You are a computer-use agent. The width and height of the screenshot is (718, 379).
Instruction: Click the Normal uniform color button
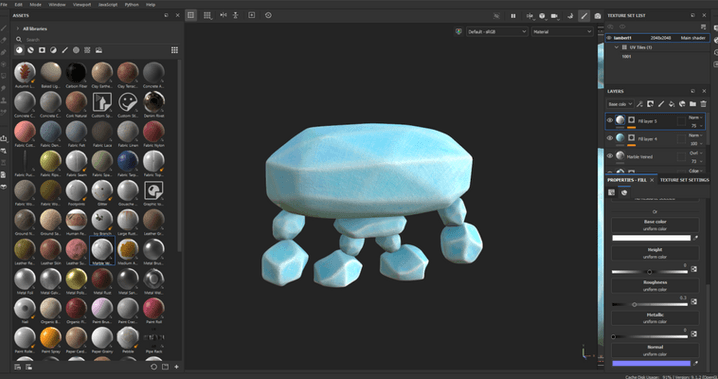pos(655,350)
